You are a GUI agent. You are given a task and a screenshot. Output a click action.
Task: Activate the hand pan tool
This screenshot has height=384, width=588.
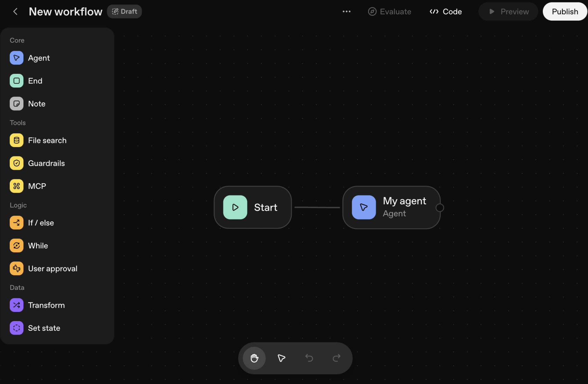pyautogui.click(x=254, y=358)
